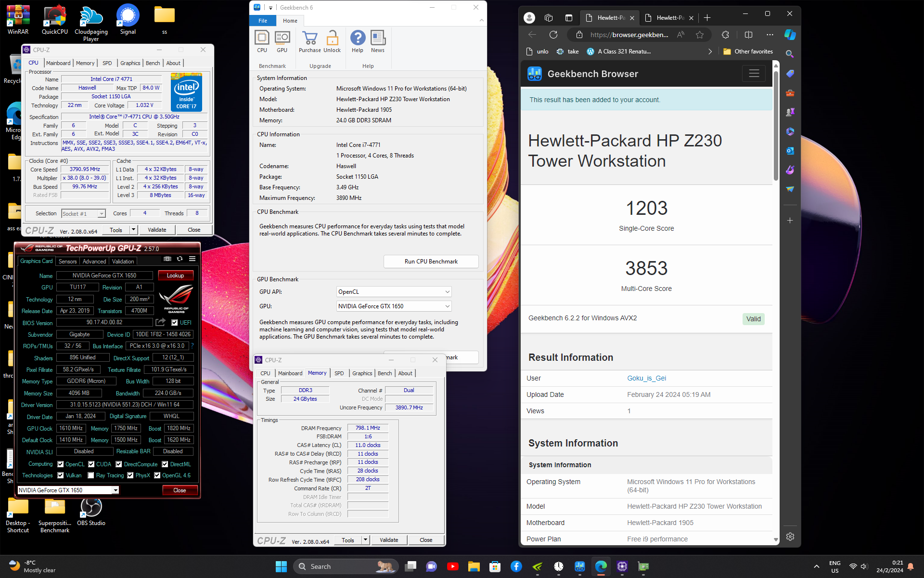Open Bench tab in upper CPU-Z window

coord(153,63)
